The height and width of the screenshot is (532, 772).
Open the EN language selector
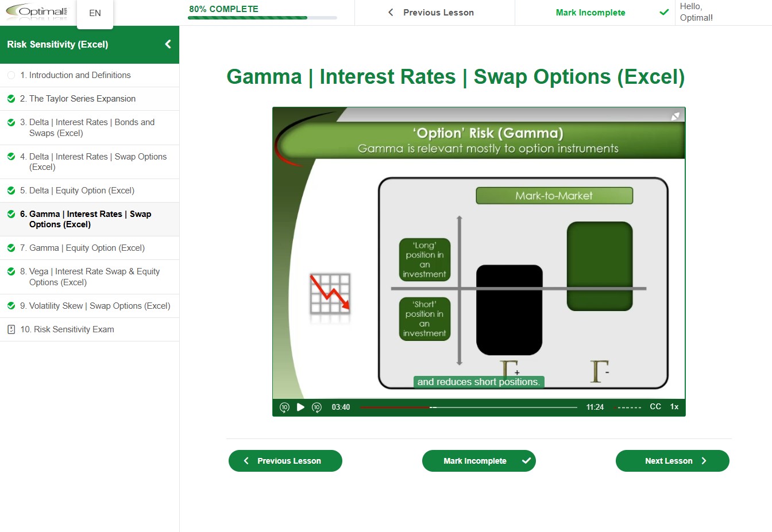click(95, 13)
